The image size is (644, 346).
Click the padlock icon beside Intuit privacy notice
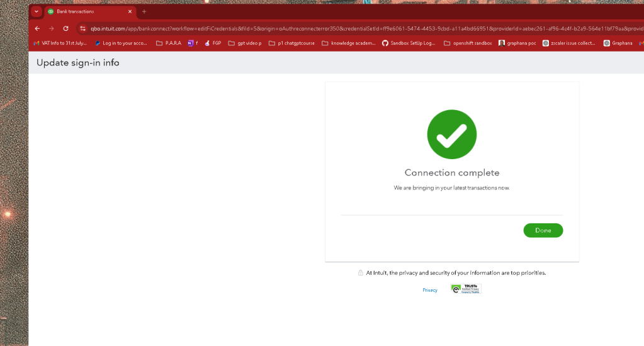pos(360,272)
